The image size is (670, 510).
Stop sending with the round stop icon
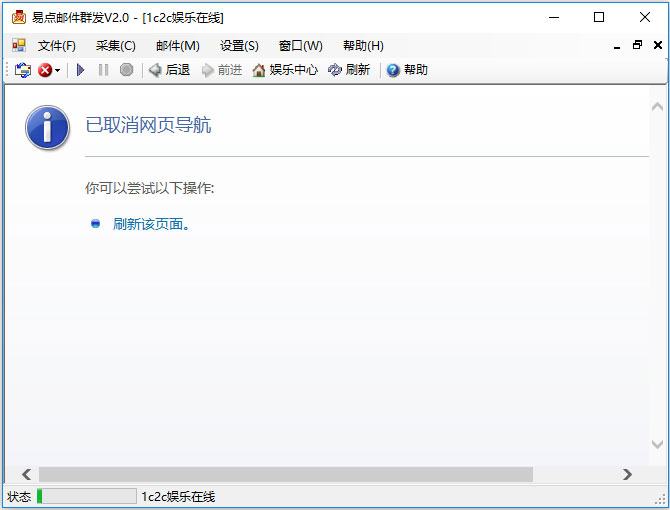[126, 70]
